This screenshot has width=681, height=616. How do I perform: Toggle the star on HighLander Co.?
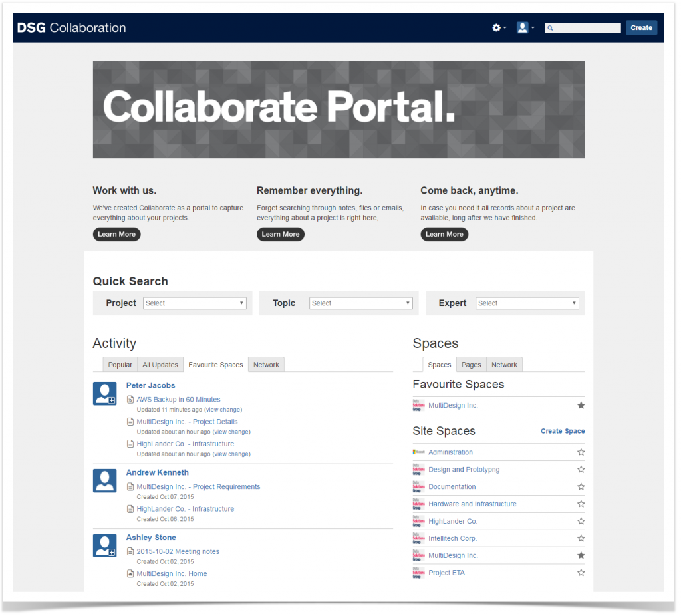coord(581,521)
